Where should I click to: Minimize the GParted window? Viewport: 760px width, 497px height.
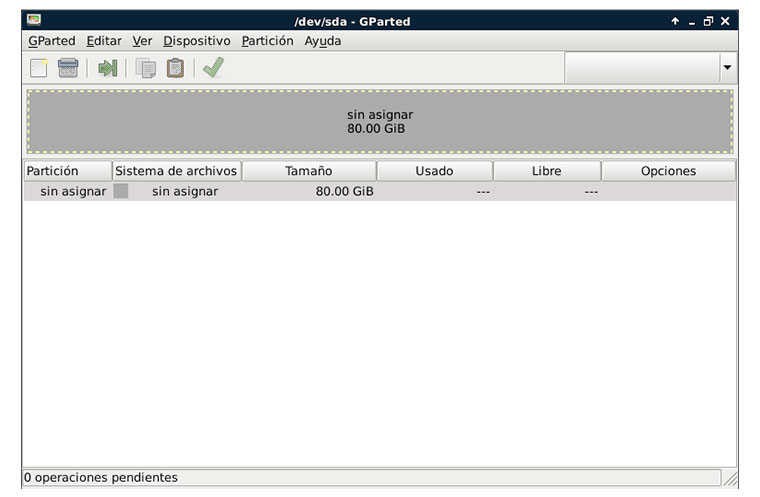(692, 22)
